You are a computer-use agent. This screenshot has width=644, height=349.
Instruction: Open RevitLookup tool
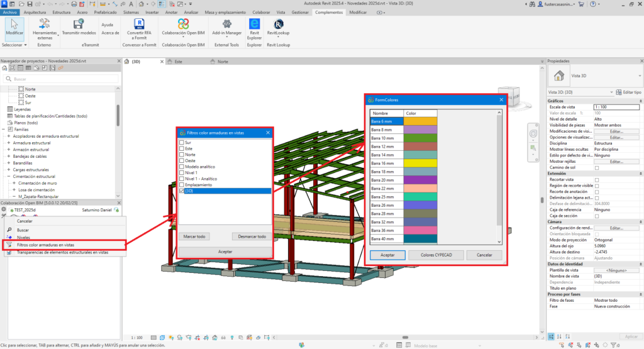tap(278, 27)
